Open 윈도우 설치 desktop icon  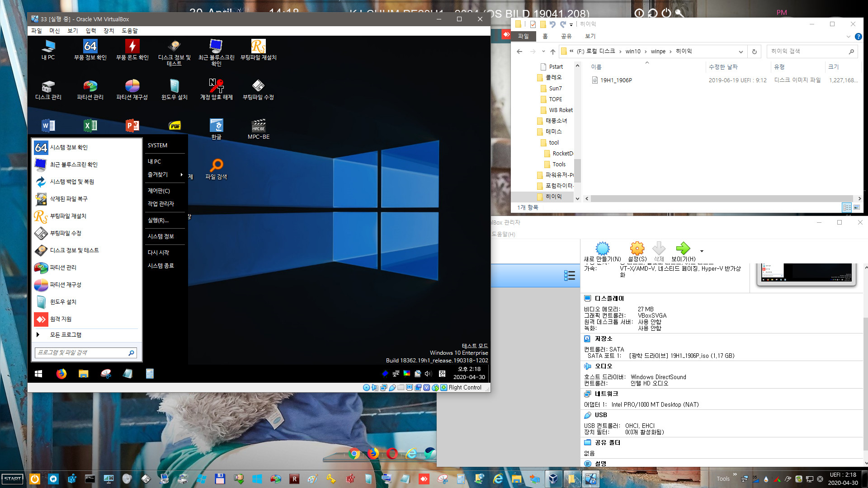point(174,90)
